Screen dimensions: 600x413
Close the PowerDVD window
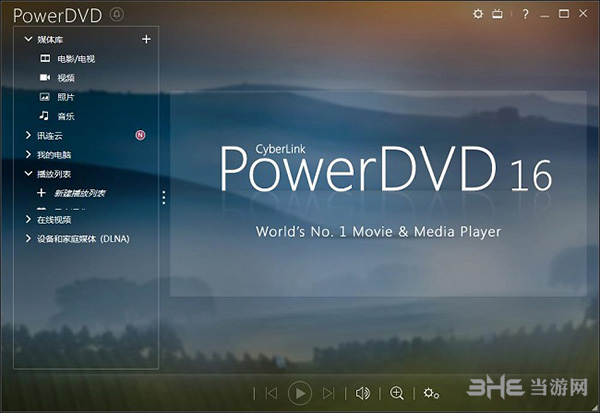coord(583,14)
